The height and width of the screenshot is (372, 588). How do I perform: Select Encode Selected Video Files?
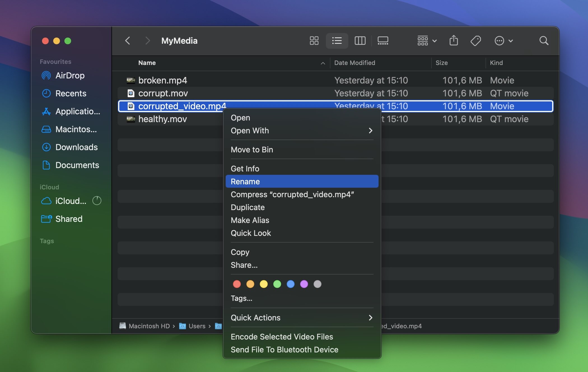281,336
